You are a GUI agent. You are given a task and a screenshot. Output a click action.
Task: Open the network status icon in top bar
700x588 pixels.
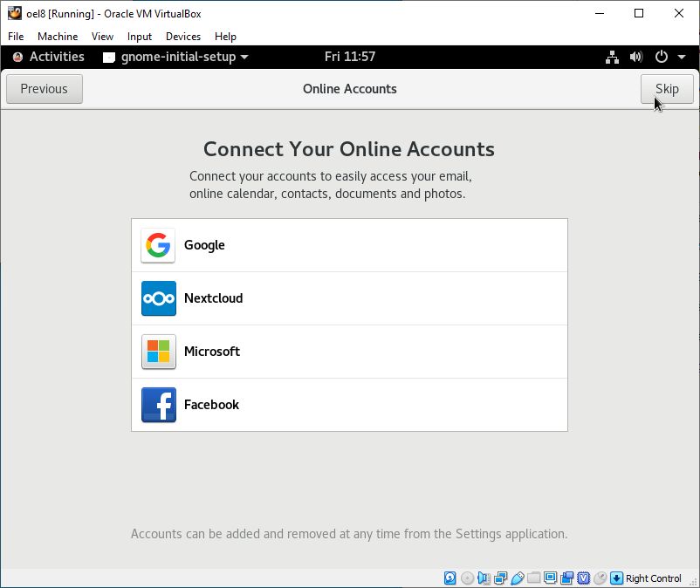point(612,57)
